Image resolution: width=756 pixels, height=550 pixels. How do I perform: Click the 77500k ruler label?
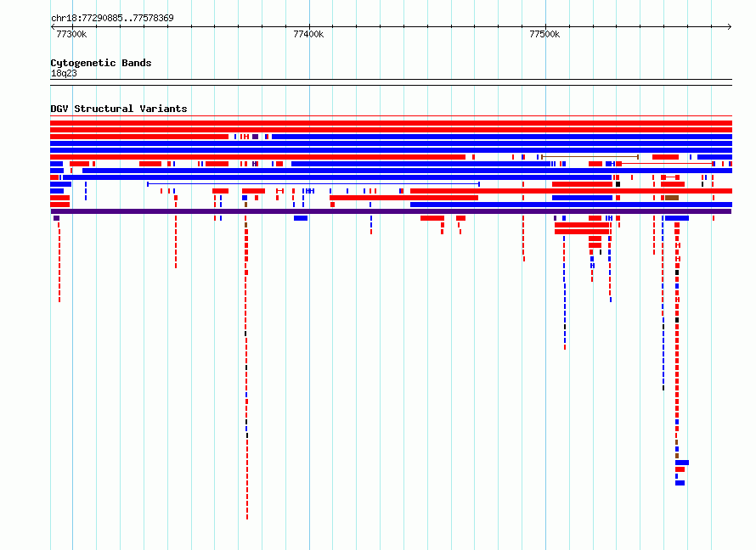point(544,34)
